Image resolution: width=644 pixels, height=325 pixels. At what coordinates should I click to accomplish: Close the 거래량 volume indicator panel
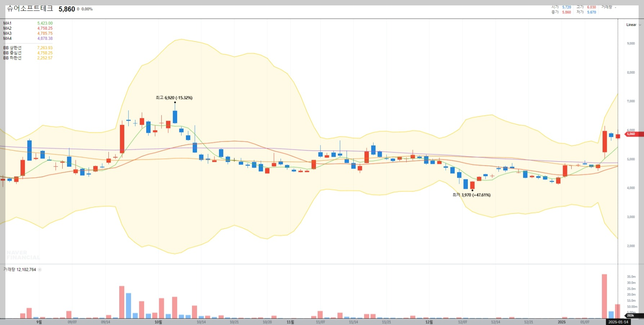pyautogui.click(x=40, y=269)
